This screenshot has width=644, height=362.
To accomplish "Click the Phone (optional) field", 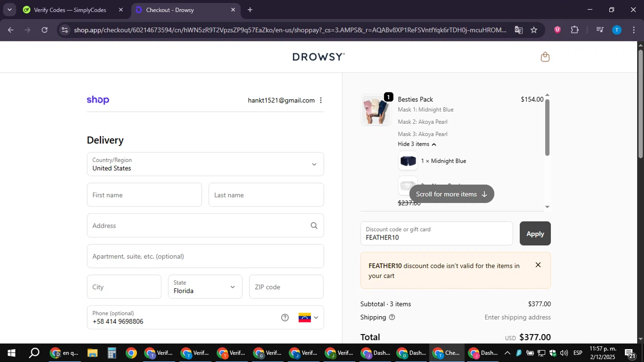I will coord(205,317).
